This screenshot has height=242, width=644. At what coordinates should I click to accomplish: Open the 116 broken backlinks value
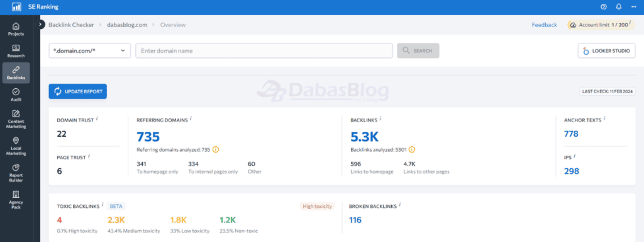point(355,220)
